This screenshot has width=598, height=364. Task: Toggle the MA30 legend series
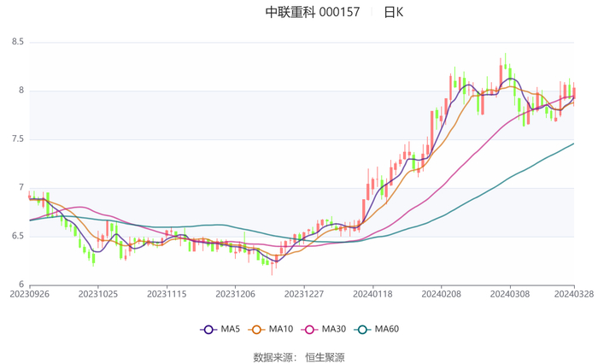(324, 329)
